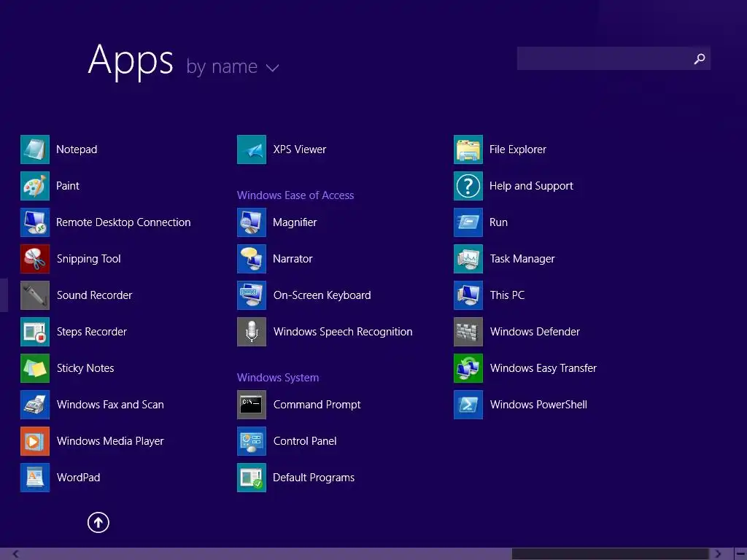Open Windows Speech Recognition icon
This screenshot has height=560, width=747.
click(252, 332)
